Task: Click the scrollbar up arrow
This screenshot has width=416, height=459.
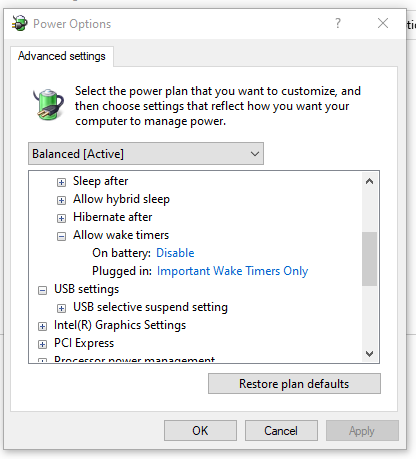Action: 369,181
